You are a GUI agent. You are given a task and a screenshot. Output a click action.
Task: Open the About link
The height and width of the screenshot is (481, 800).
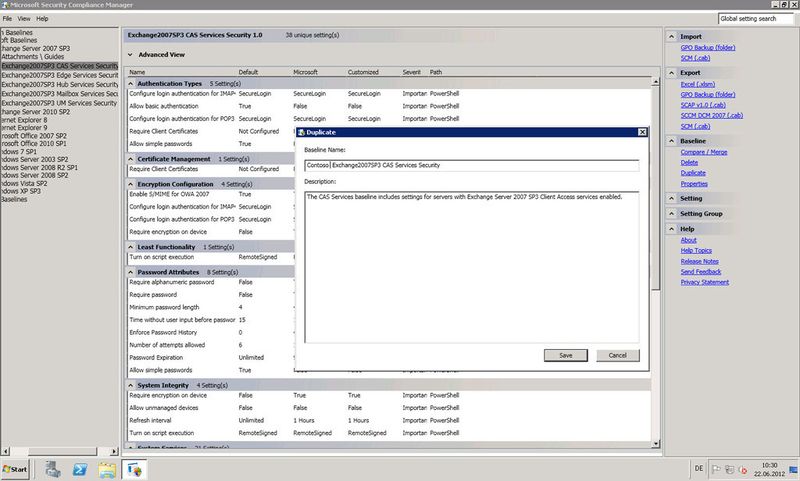click(688, 240)
